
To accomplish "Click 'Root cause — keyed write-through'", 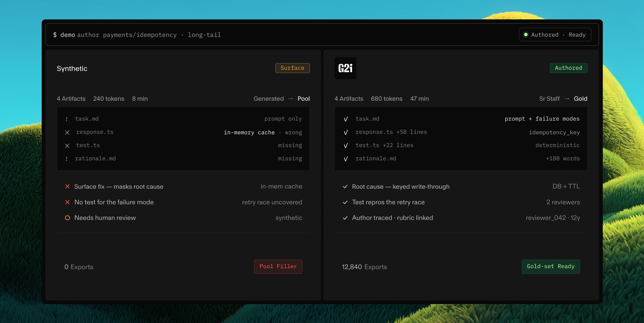I will [401, 187].
